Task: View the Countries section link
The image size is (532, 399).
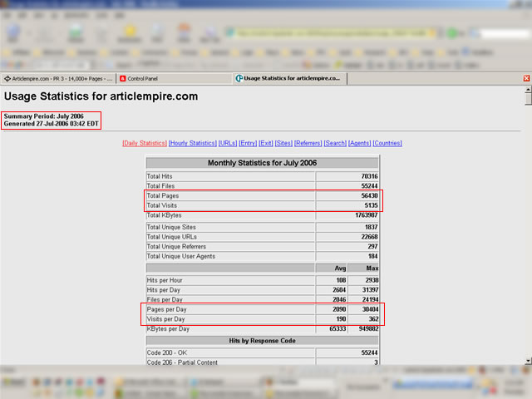Action: [387, 143]
